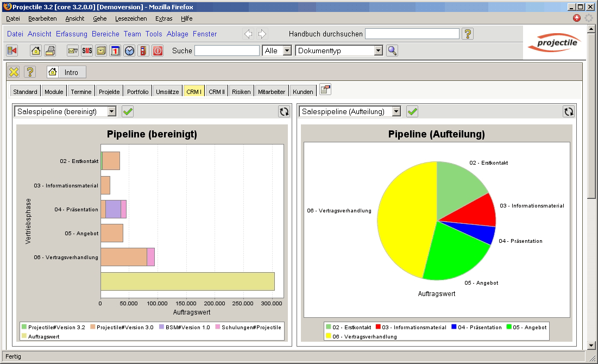Click the Intro button
Image resolution: width=598 pixels, height=364 pixels.
coord(66,72)
